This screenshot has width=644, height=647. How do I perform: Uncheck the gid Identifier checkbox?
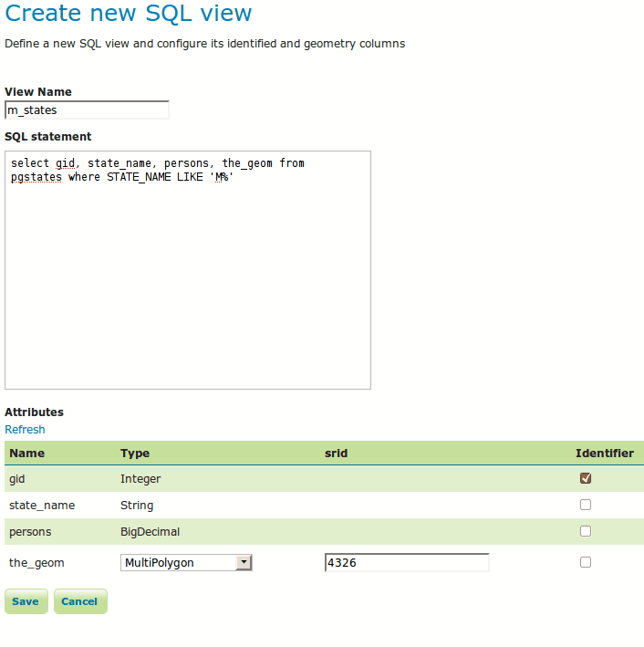click(586, 478)
